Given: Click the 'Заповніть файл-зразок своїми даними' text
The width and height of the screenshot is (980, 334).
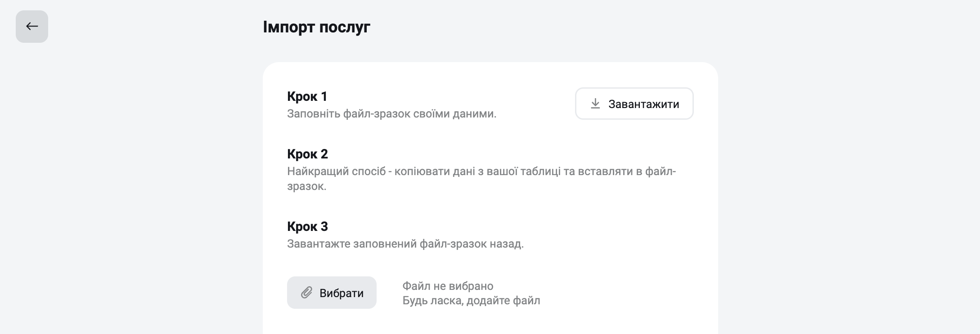Looking at the screenshot, I should click(391, 113).
